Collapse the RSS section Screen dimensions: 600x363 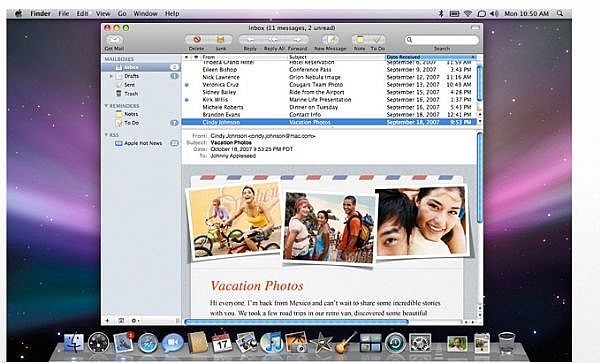coord(106,135)
